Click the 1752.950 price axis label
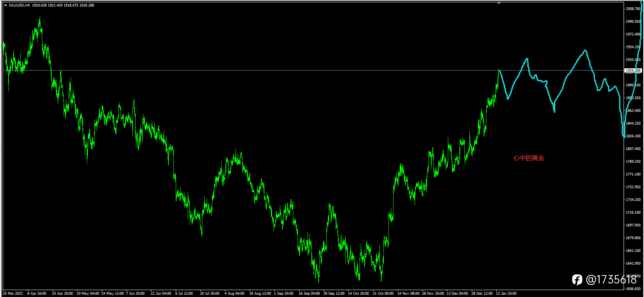 click(633, 187)
